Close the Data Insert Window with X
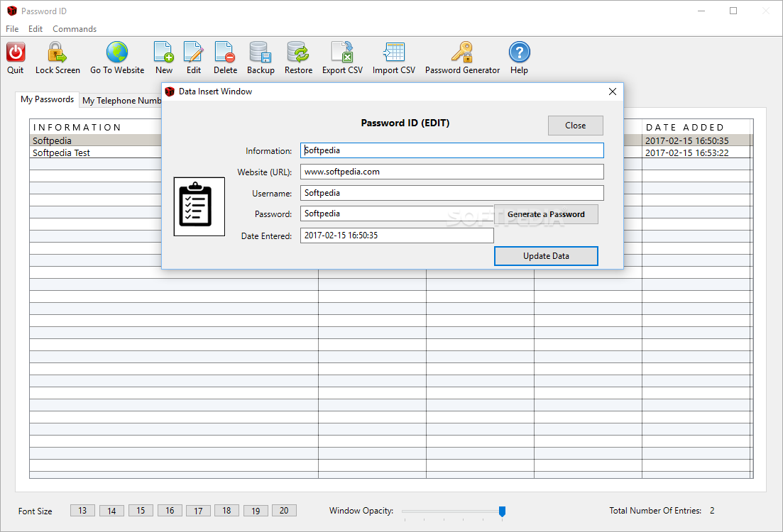This screenshot has width=783, height=532. [612, 92]
